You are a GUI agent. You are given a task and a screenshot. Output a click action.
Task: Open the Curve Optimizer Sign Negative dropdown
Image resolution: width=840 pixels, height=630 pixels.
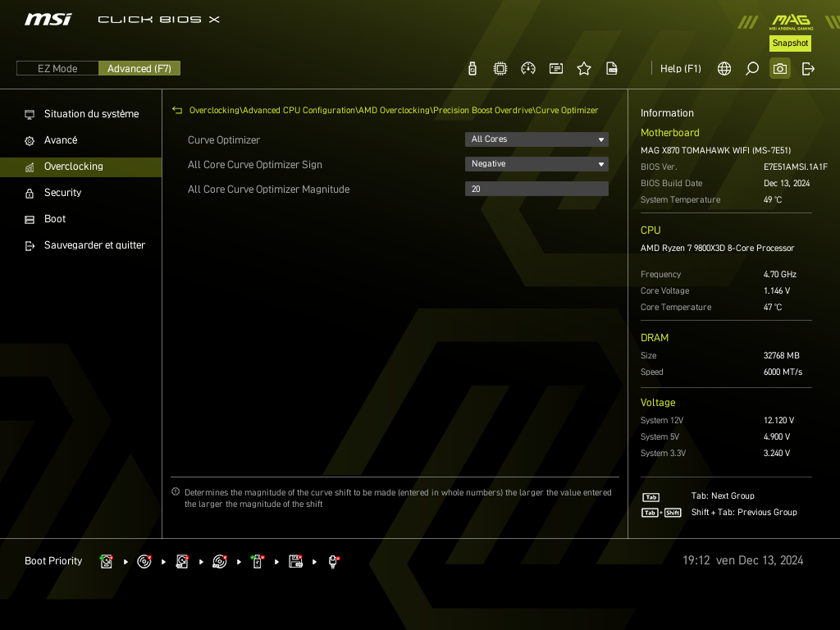click(x=536, y=164)
